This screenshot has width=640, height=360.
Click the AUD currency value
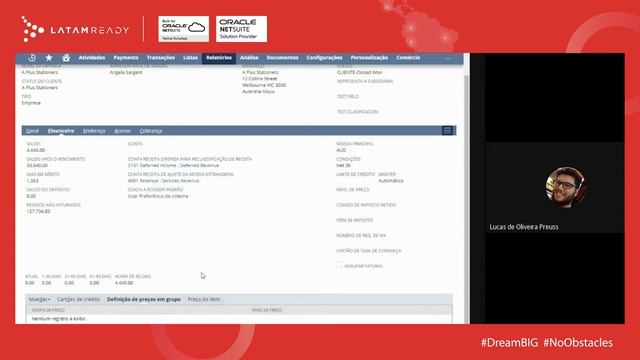[x=341, y=150]
